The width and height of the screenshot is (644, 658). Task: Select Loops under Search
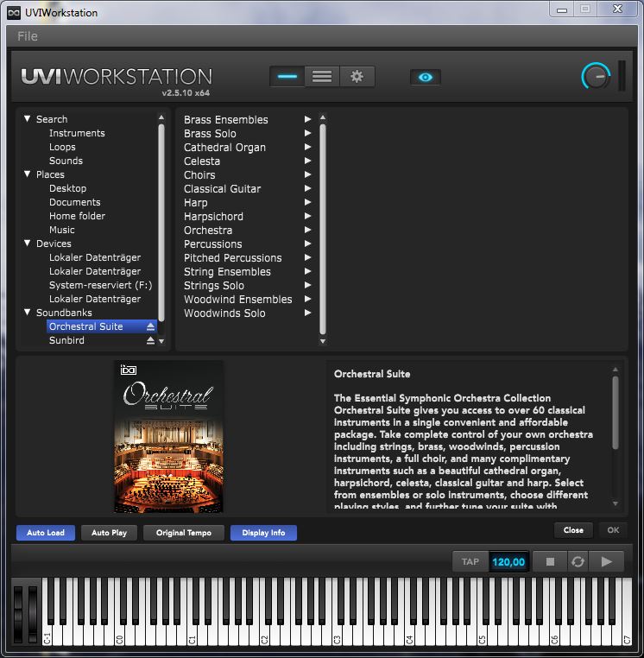(x=62, y=147)
